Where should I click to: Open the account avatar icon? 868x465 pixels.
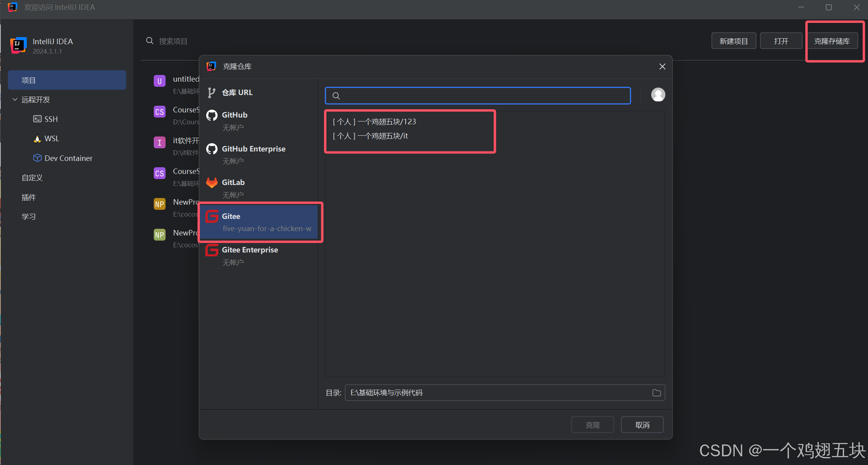[x=658, y=95]
